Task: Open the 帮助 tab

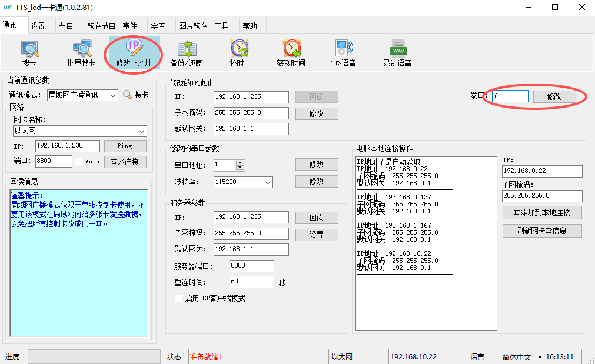Action: [250, 26]
